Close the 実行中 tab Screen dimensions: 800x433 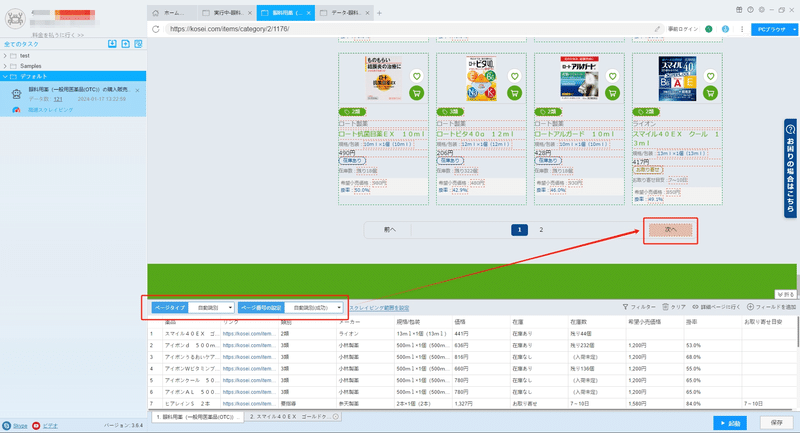point(249,13)
